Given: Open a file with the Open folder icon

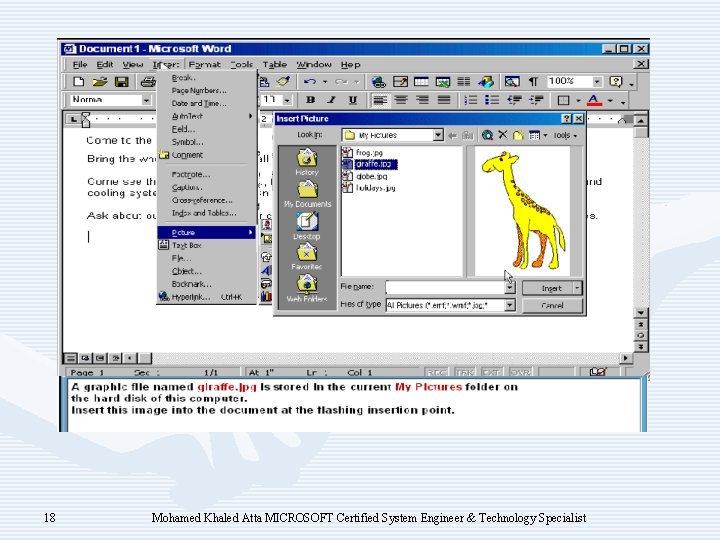Looking at the screenshot, I should point(100,82).
